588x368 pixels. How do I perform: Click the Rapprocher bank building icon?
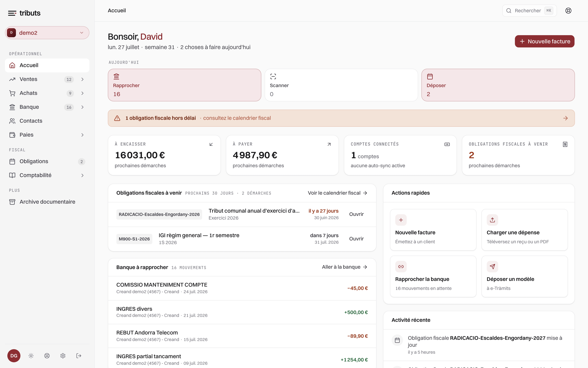click(116, 76)
